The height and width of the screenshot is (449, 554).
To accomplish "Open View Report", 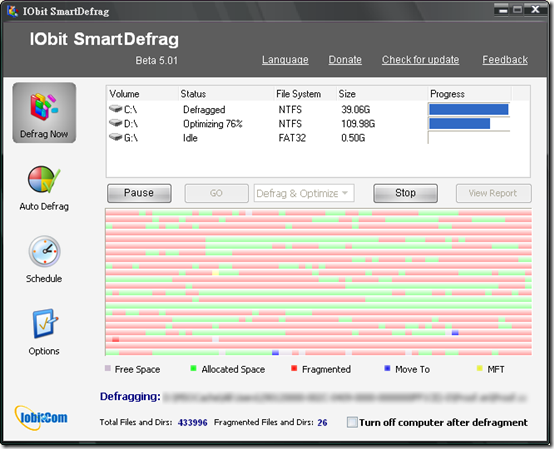I will tap(493, 193).
